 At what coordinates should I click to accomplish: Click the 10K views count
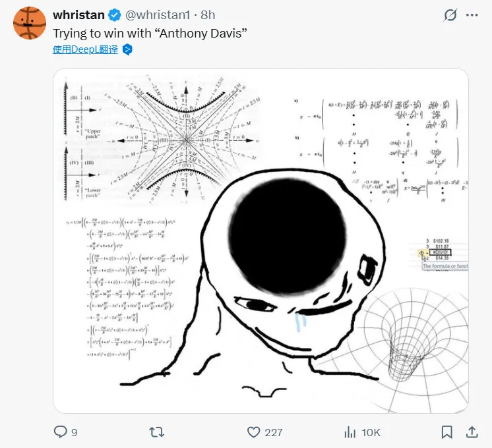click(x=371, y=433)
